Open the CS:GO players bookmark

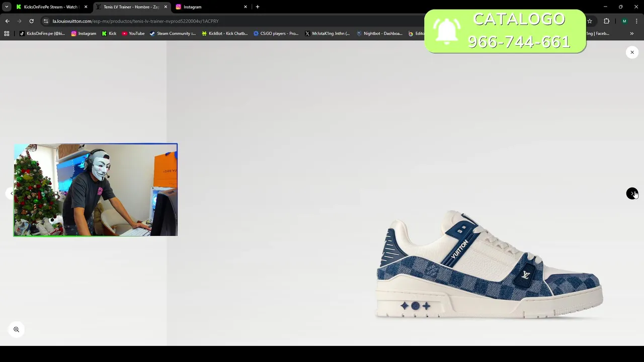(x=276, y=34)
